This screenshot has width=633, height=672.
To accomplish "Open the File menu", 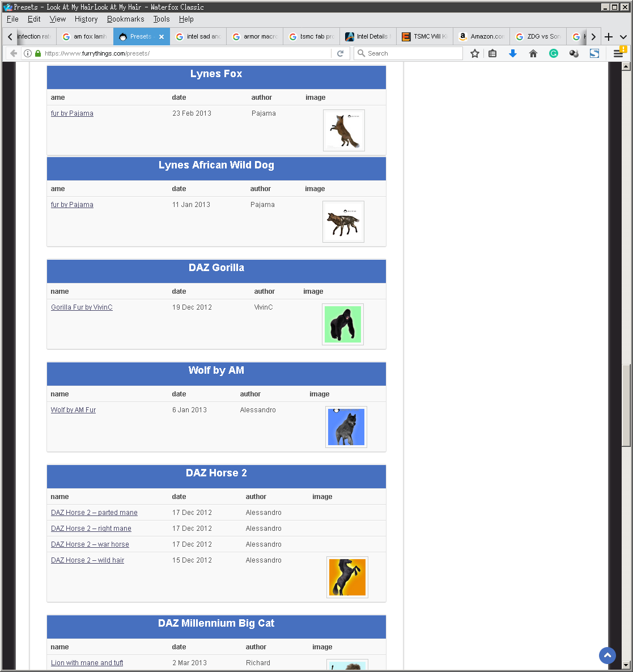I will pyautogui.click(x=12, y=19).
